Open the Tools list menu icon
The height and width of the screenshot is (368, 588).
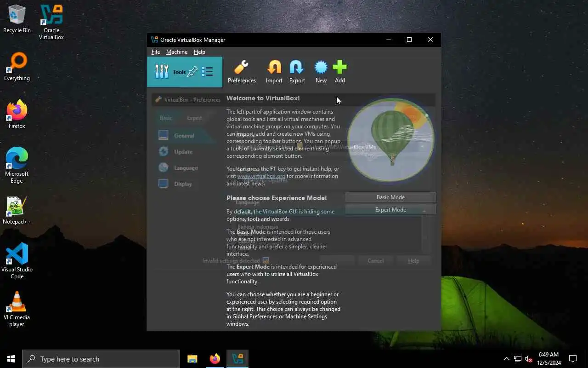[207, 72]
